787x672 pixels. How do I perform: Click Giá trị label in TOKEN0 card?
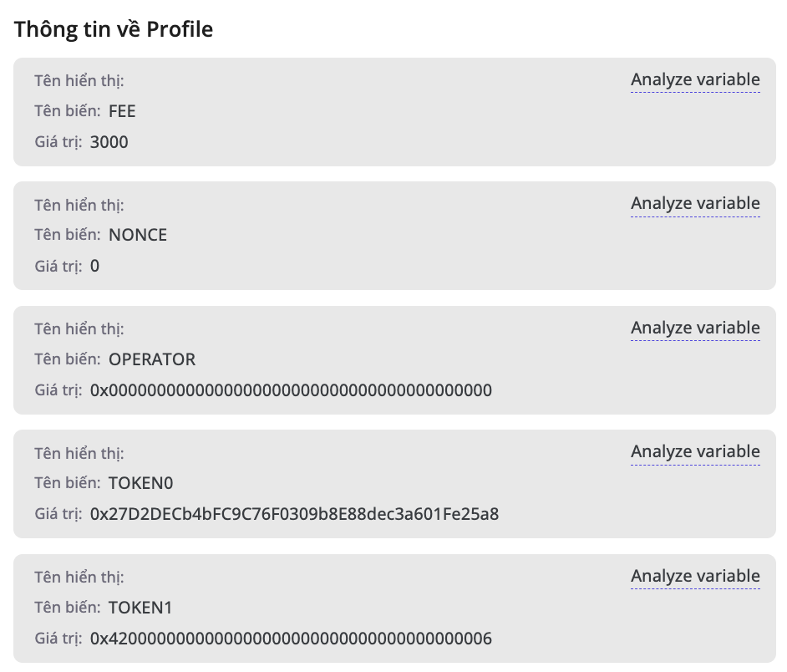(x=58, y=515)
